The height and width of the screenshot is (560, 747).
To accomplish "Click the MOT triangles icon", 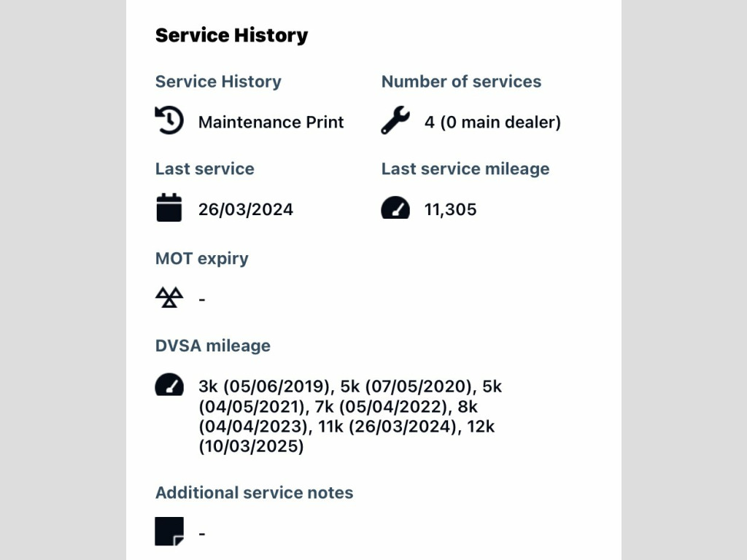I will tap(169, 297).
